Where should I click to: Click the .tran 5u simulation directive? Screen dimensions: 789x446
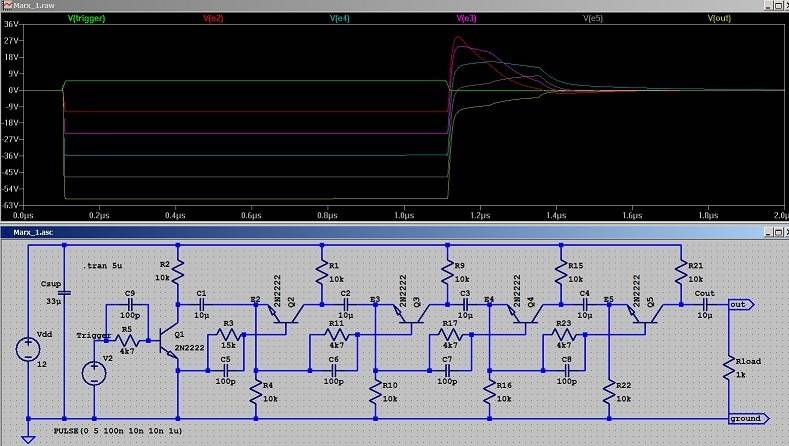tap(101, 267)
